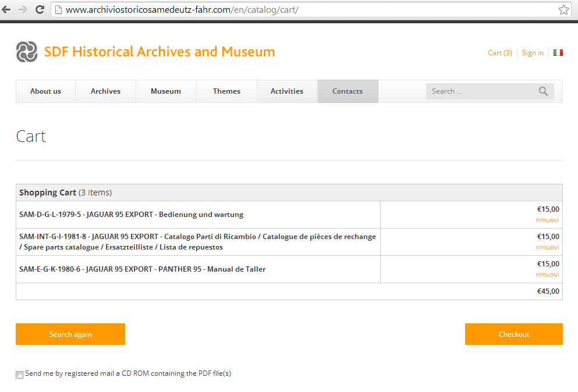Go to the Contacts menu item
The height and width of the screenshot is (392, 578).
click(347, 91)
